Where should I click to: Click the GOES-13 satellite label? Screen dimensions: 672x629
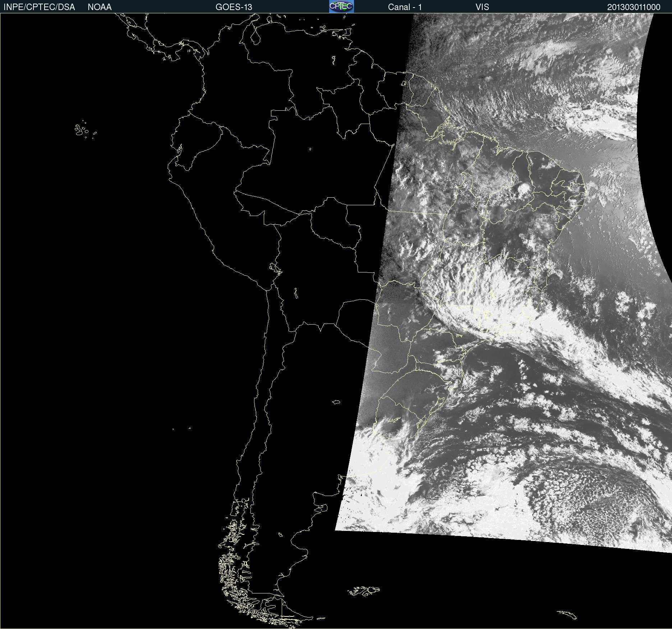(x=234, y=7)
